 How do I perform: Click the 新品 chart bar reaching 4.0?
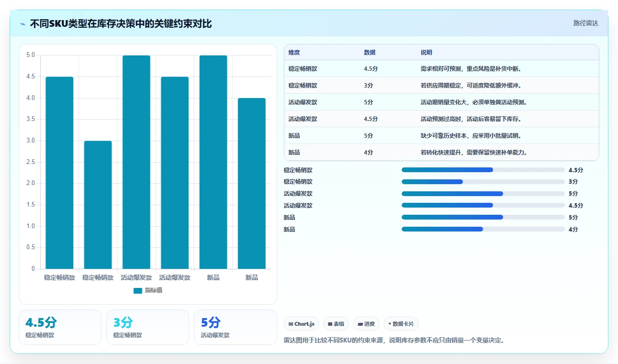point(252,183)
